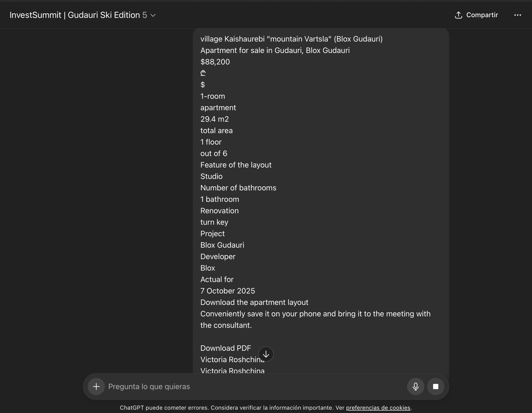This screenshot has height=413, width=532.
Task: Click the '1 bathroom' text line
Action: coord(220,199)
